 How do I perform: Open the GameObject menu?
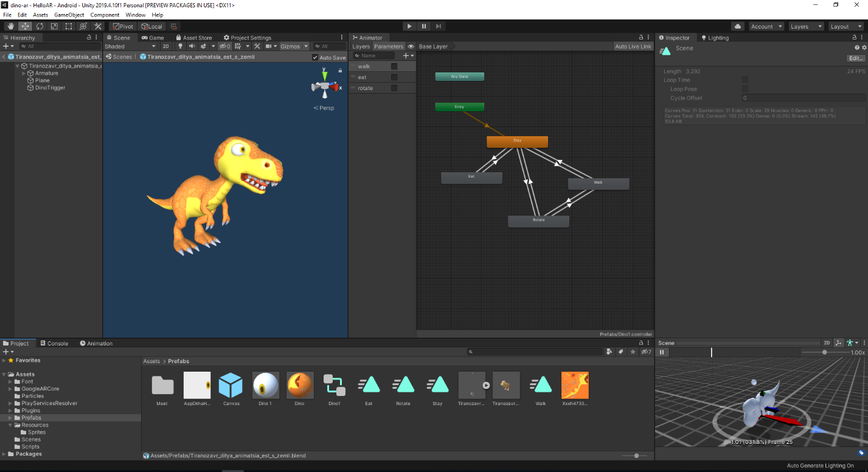coord(69,15)
